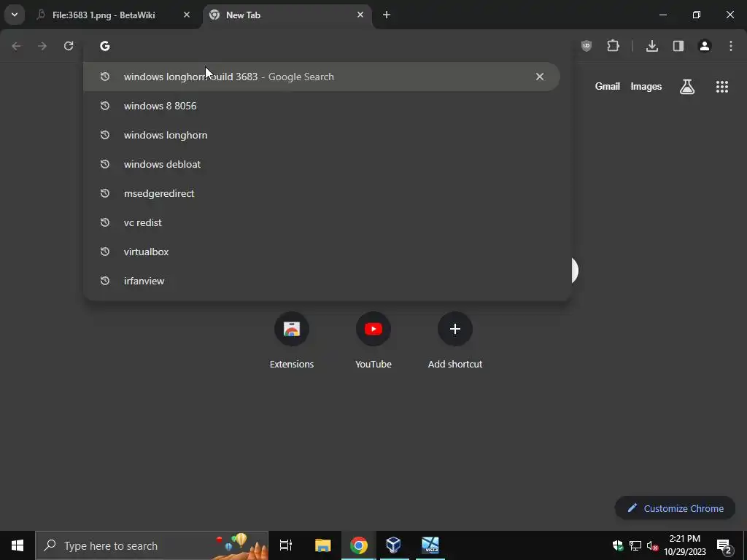Pick suggestion windows longhorn build 3683
This screenshot has height=560, width=747.
coord(322,77)
